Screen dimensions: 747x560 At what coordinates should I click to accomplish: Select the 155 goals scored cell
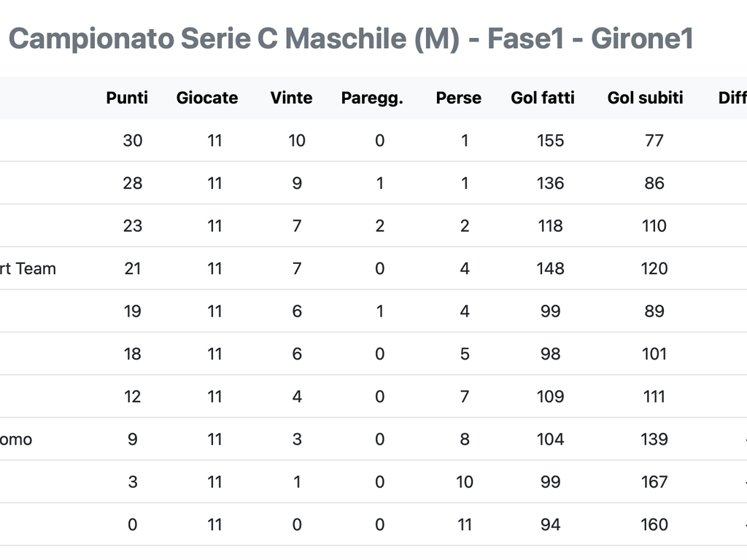[550, 141]
